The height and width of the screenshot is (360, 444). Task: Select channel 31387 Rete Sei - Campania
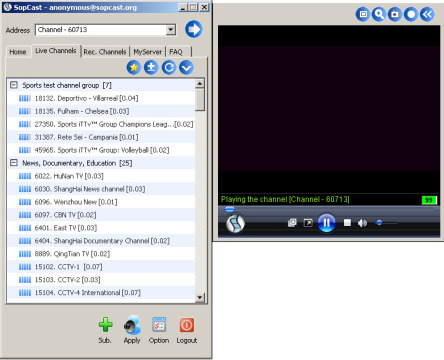tap(101, 137)
